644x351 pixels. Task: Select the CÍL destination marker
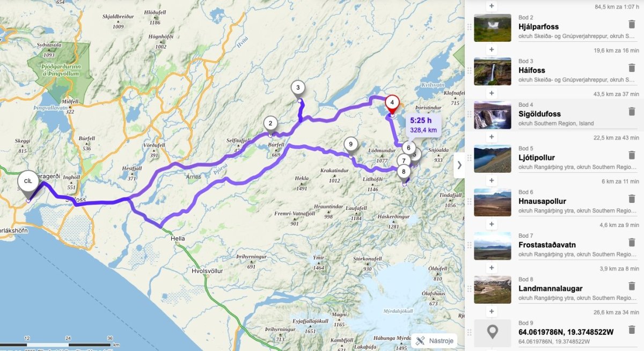[x=28, y=182]
